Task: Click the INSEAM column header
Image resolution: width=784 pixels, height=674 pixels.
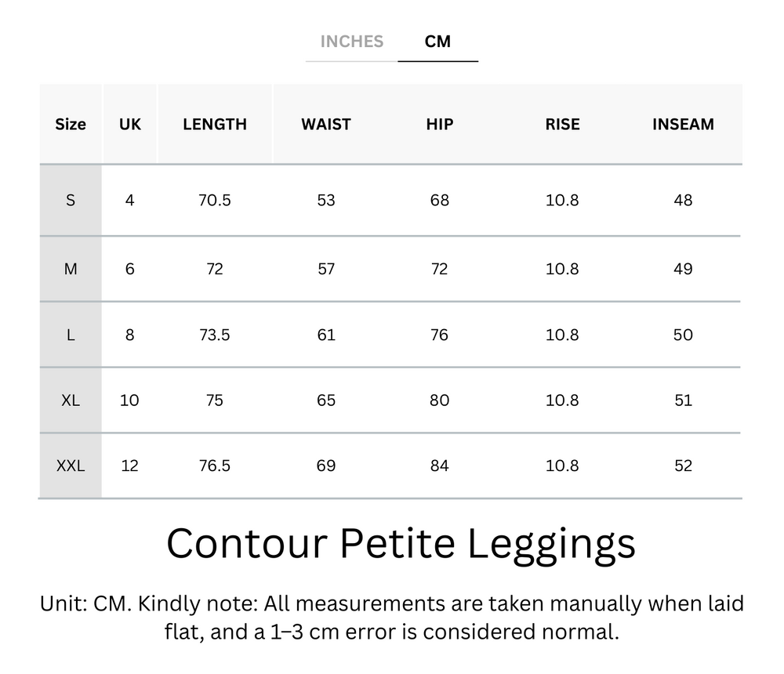Action: click(x=683, y=124)
